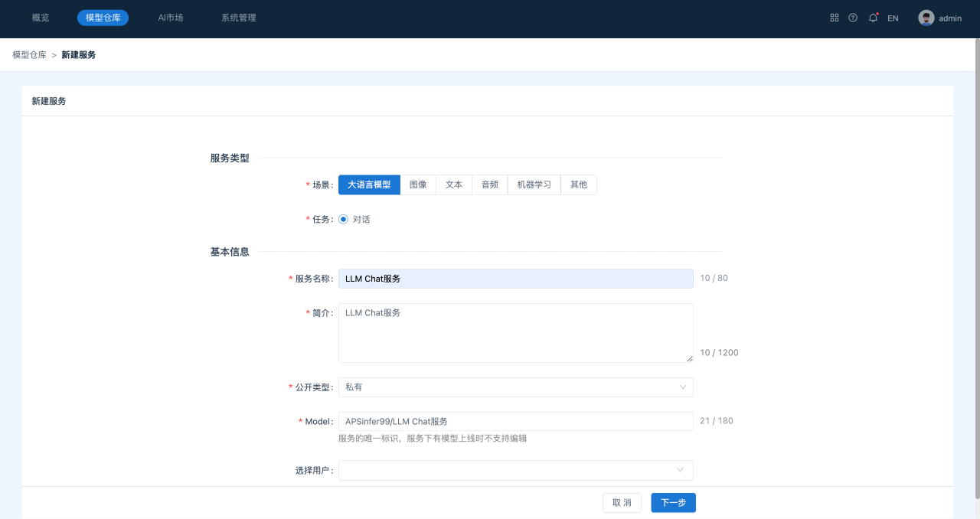The image size is (980, 519).
Task: Click into the 简介 text area
Action: [x=515, y=333]
